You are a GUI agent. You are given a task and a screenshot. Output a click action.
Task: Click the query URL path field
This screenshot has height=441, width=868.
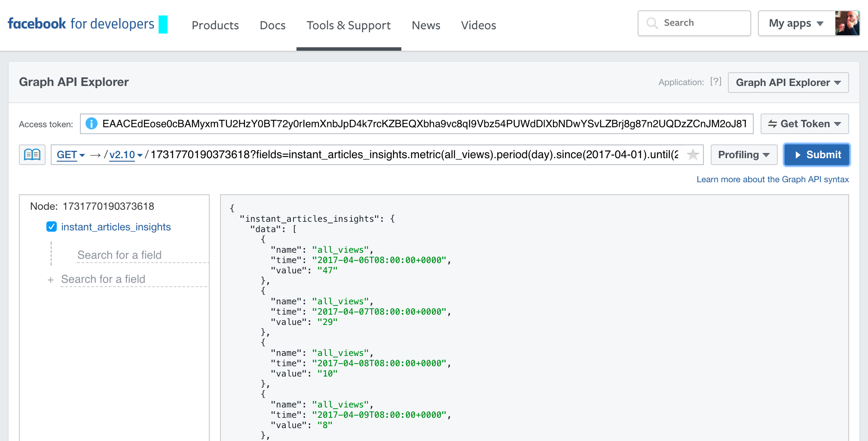point(414,155)
